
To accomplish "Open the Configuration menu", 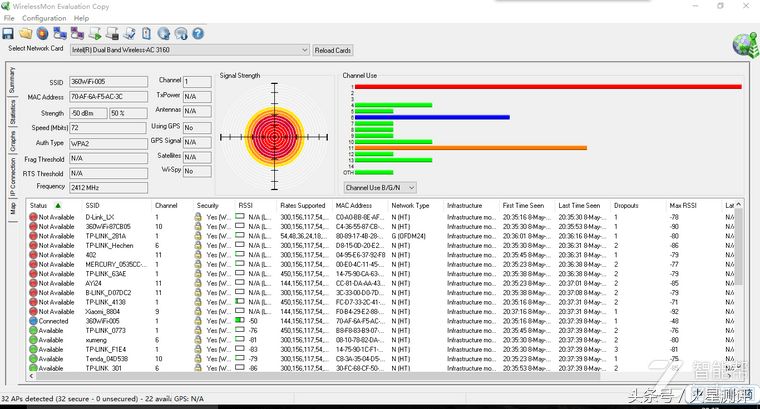I will [44, 18].
